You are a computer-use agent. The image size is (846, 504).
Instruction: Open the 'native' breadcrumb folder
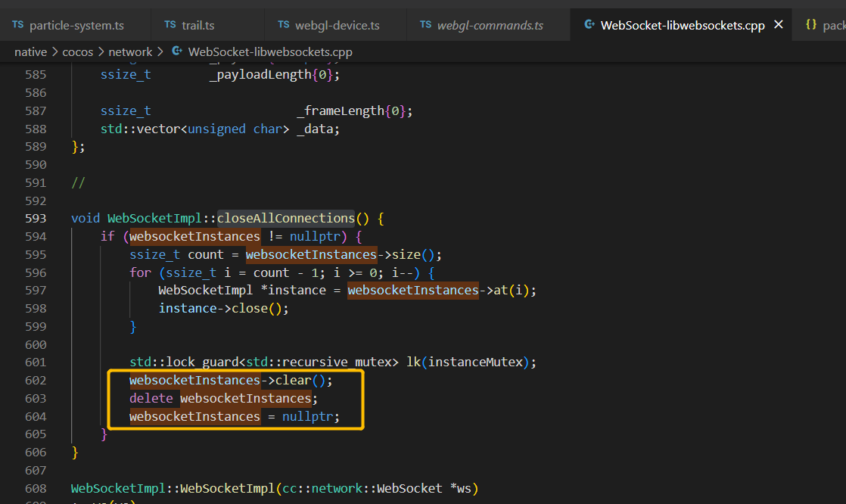(31, 51)
